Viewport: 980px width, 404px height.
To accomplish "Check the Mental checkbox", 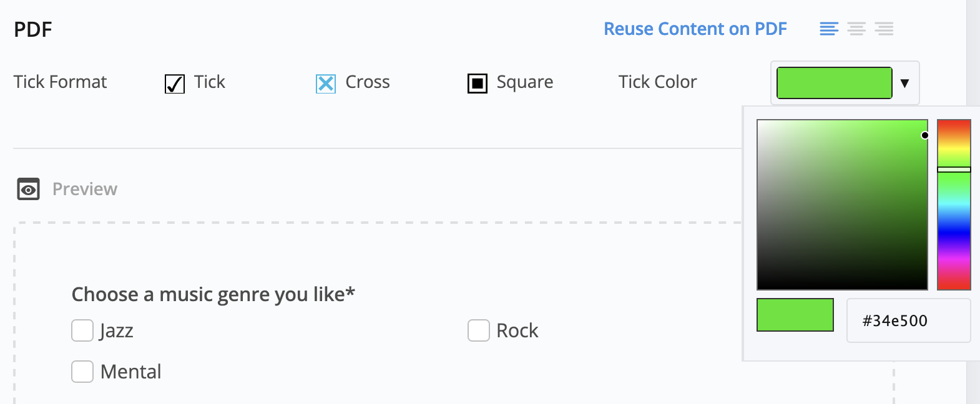I will click(x=82, y=372).
